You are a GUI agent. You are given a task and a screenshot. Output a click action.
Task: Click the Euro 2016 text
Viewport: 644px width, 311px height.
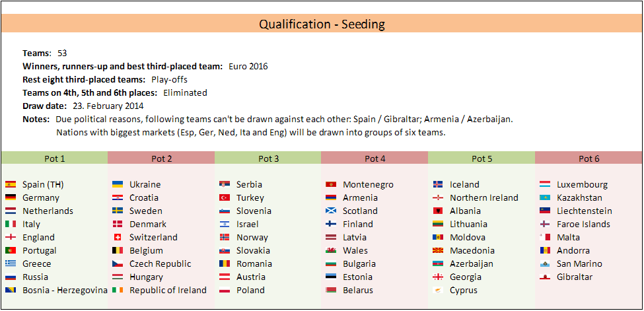click(x=248, y=66)
